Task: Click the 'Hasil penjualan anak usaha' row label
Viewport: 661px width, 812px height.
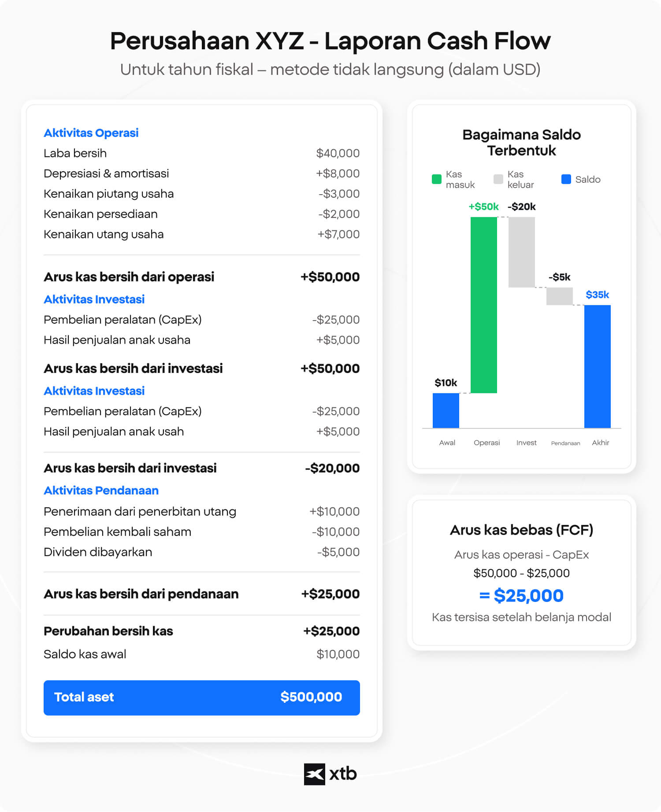Action: point(117,340)
